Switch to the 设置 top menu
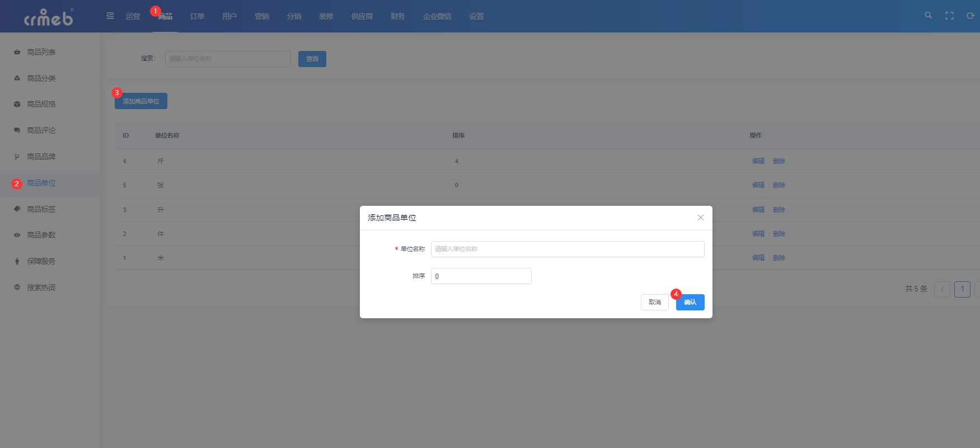The height and width of the screenshot is (448, 980). click(x=476, y=16)
